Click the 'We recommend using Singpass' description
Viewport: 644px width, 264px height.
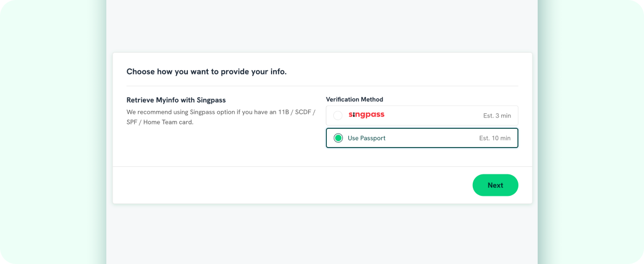click(x=221, y=117)
